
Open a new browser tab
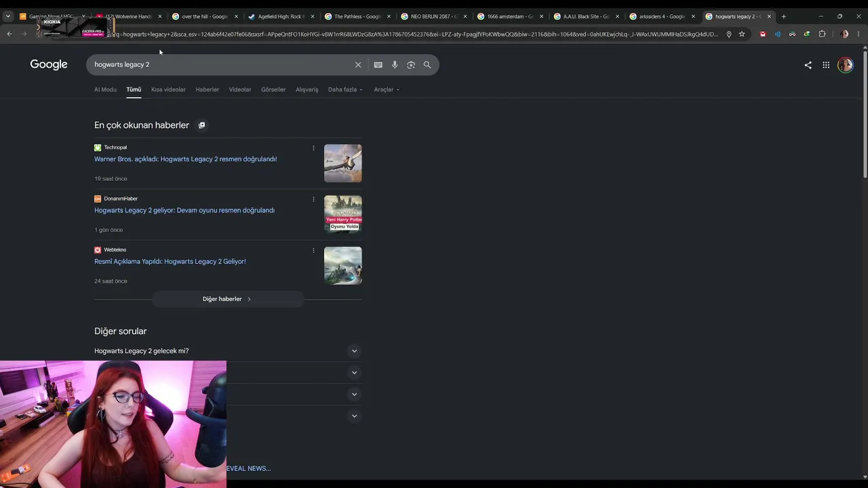(x=784, y=16)
